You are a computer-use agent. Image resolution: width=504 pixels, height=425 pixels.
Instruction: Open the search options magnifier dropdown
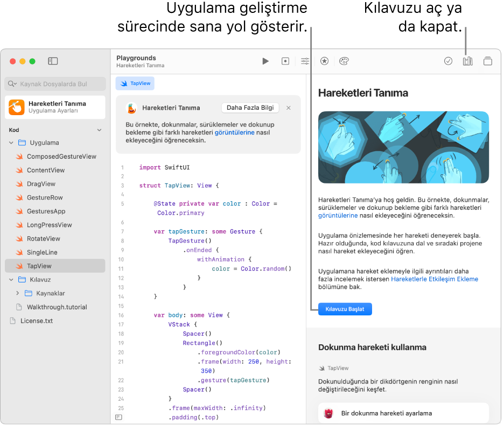[12, 84]
